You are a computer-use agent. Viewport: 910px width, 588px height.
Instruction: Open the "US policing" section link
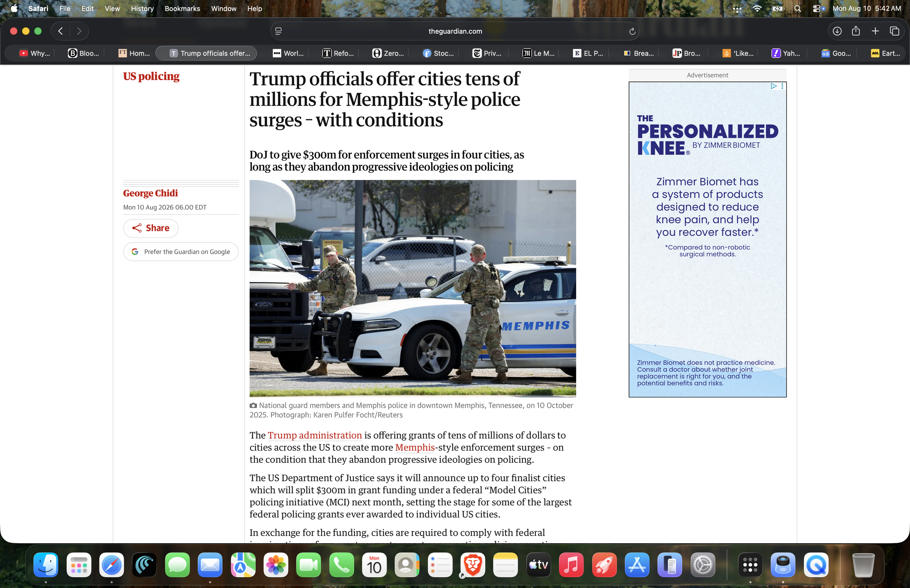point(151,76)
